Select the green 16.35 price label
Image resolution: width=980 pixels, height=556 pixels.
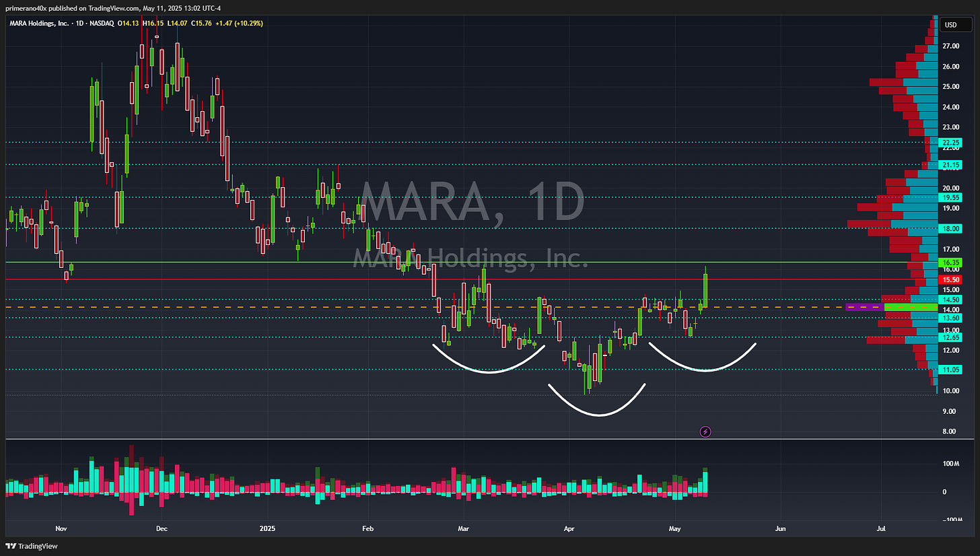click(951, 263)
